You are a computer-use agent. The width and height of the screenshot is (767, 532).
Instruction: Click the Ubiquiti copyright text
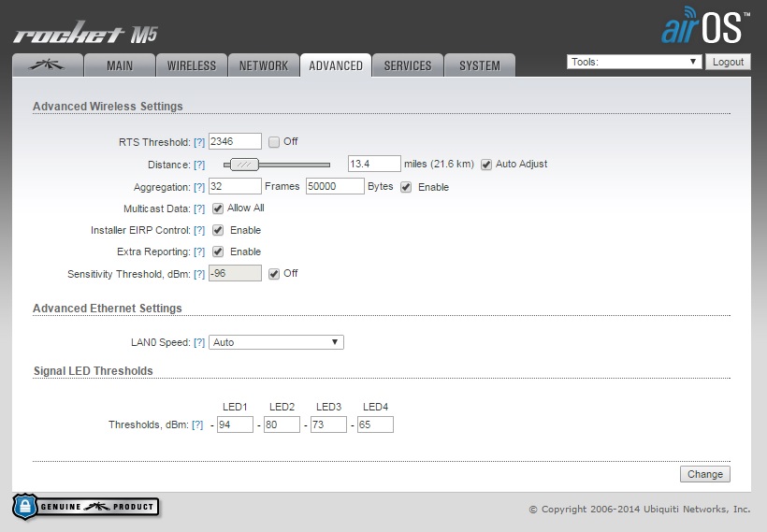pos(640,509)
